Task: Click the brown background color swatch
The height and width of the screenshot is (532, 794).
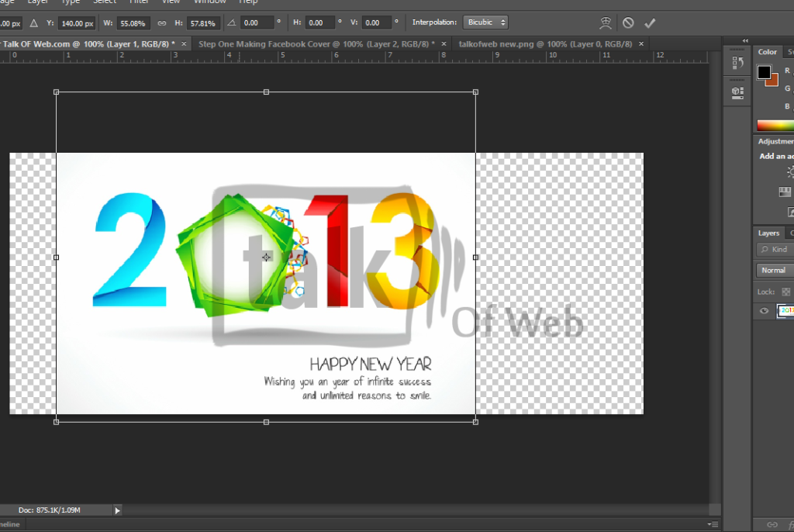Action: pyautogui.click(x=773, y=81)
